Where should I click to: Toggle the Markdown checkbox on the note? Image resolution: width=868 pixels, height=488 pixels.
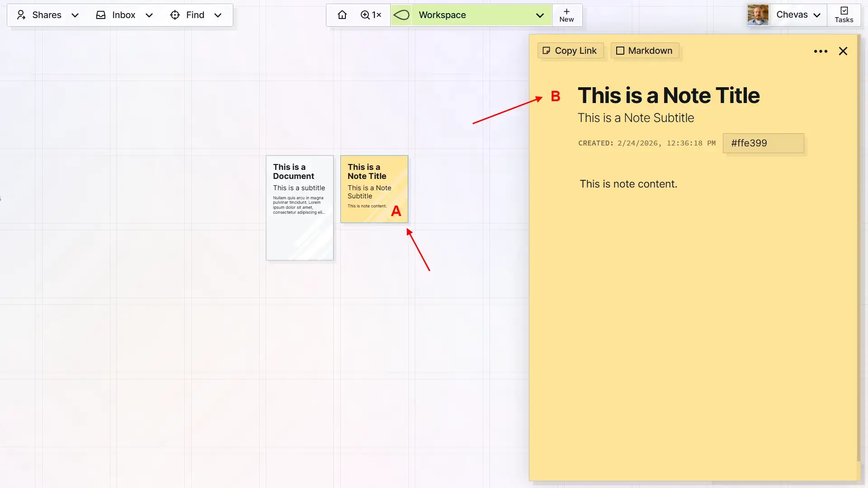point(620,51)
